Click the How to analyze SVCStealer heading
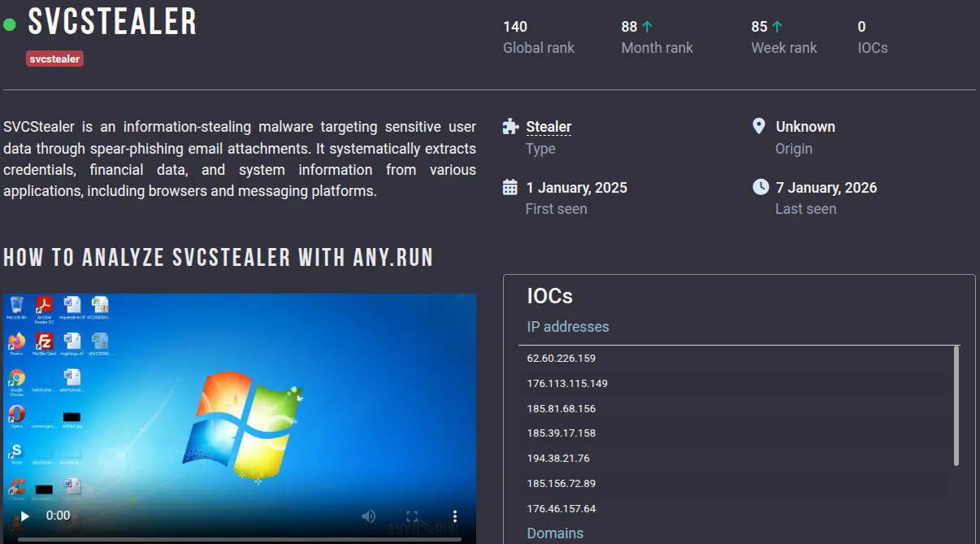The image size is (980, 544). [219, 259]
